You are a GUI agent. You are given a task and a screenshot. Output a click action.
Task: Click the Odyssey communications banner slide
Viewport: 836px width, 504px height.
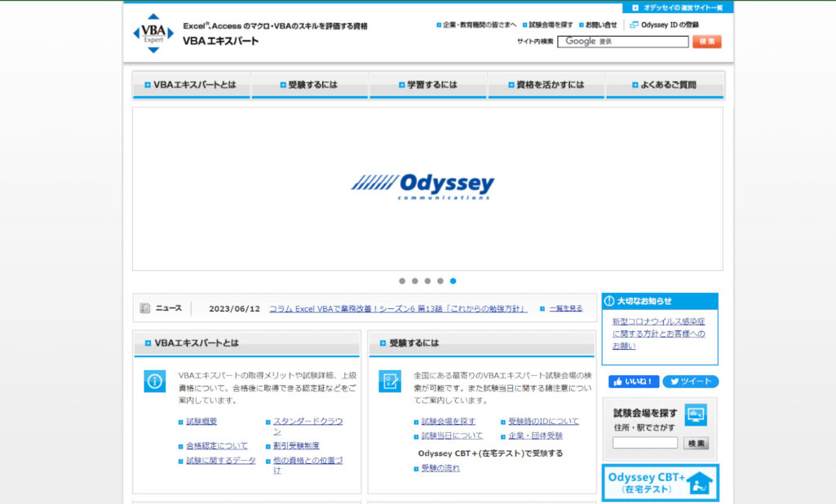pos(427,189)
